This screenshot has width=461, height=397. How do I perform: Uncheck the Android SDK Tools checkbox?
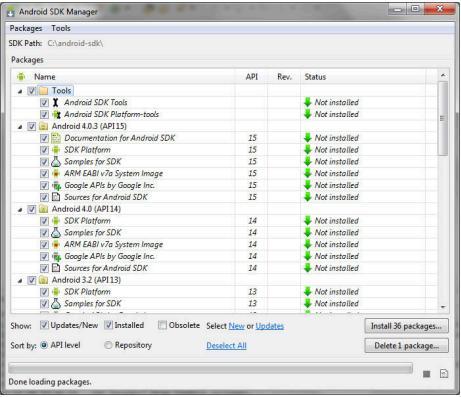(x=44, y=102)
